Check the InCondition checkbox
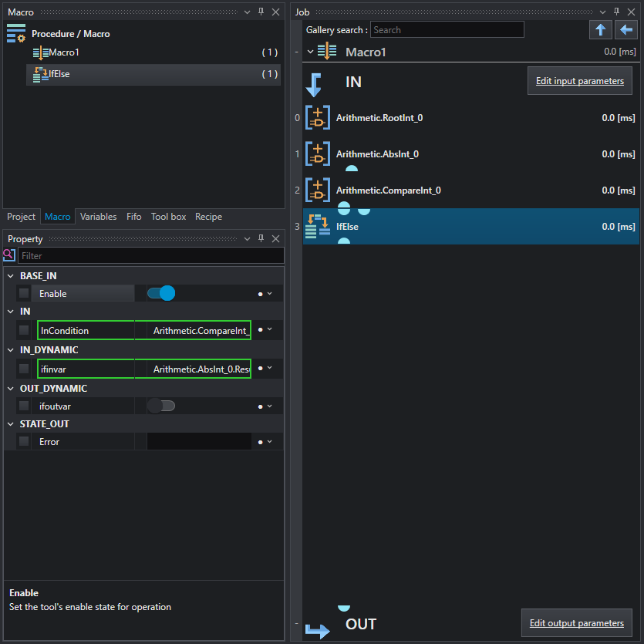This screenshot has height=644, width=644. (24, 330)
